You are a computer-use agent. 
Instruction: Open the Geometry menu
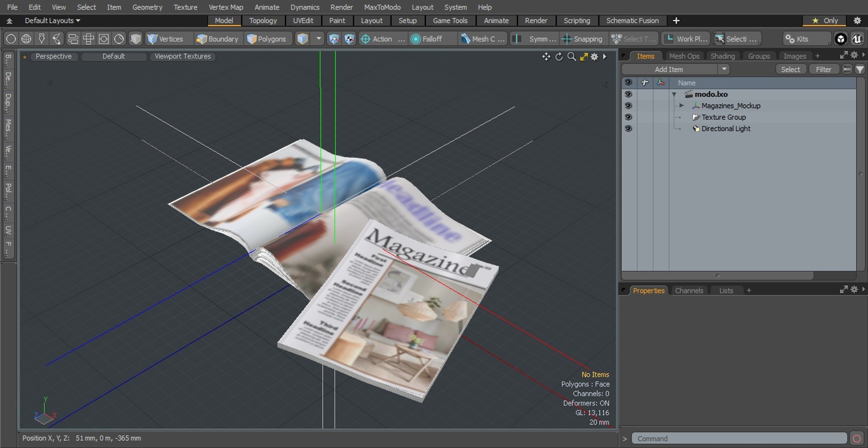147,7
